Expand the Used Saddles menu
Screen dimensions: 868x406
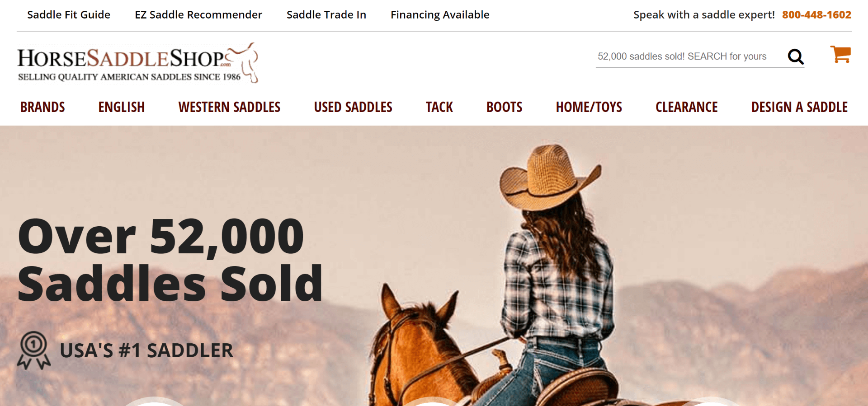point(353,107)
